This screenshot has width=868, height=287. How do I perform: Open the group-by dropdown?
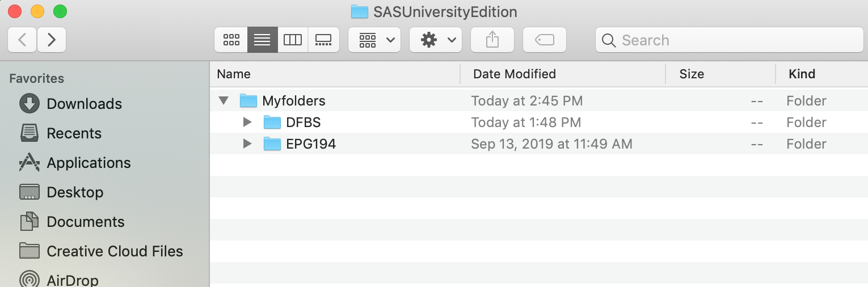[x=374, y=40]
